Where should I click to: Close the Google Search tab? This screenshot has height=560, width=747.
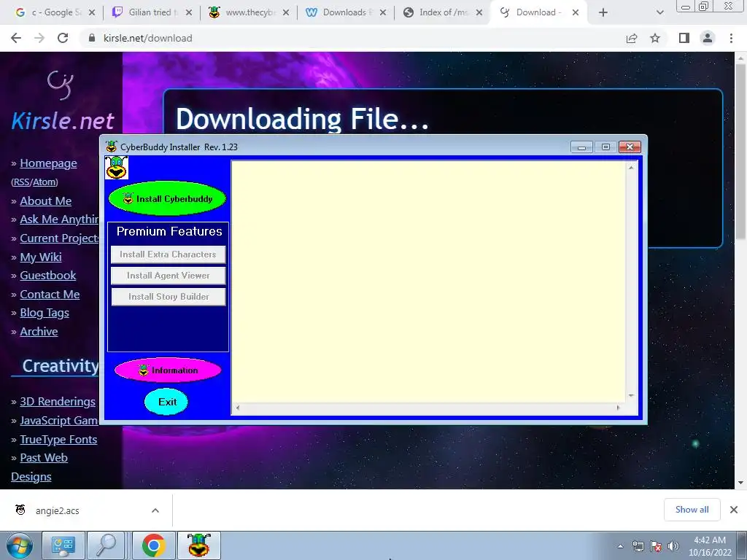92,12
